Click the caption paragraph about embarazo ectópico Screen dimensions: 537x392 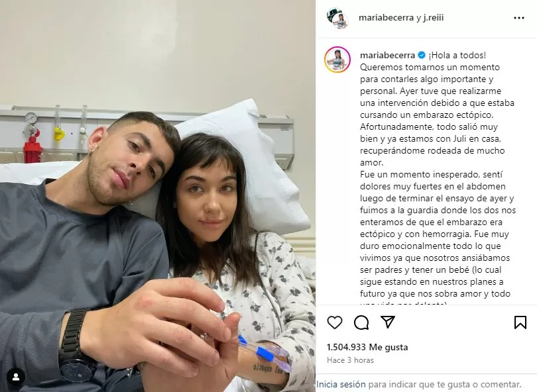click(437, 109)
